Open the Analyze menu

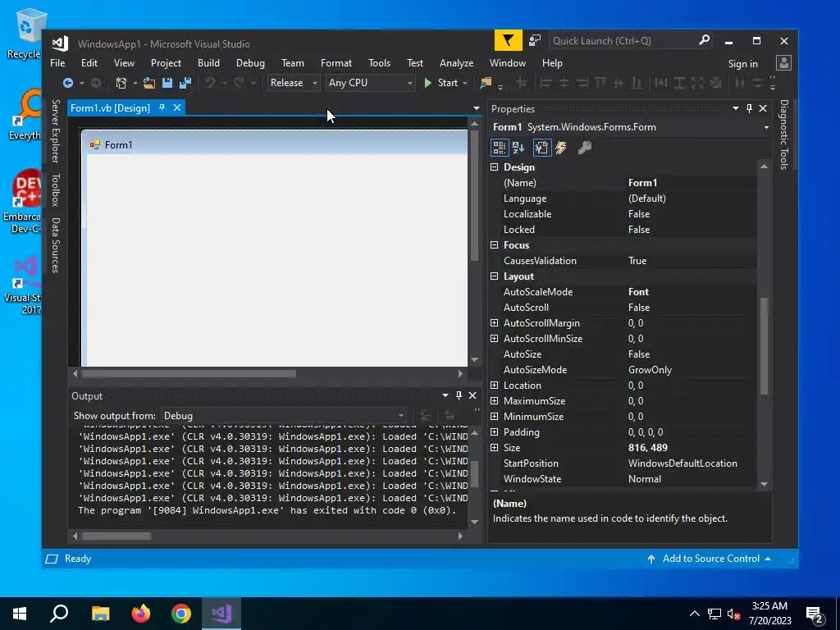tap(456, 63)
